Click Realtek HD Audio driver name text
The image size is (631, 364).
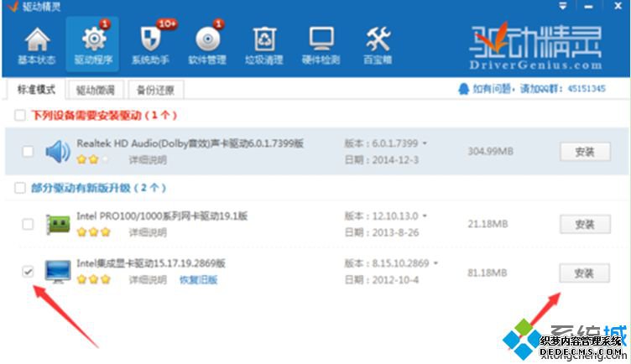pyautogui.click(x=190, y=143)
